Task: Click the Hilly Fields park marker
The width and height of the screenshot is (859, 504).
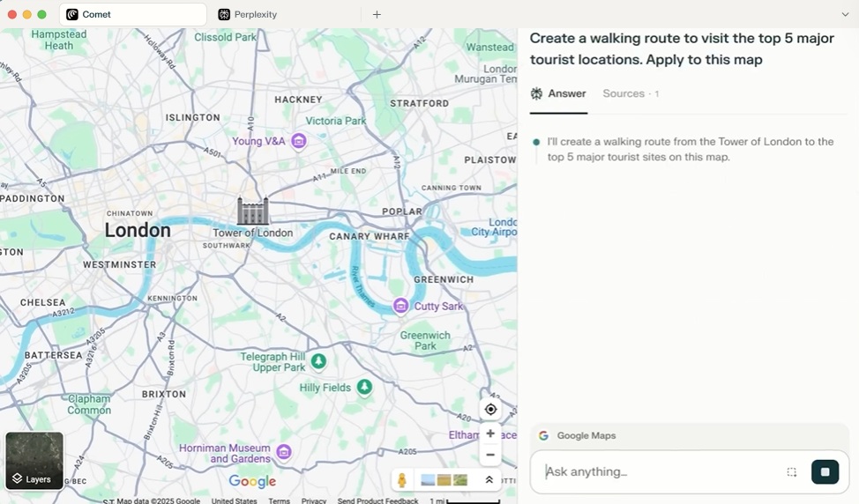Action: point(364,387)
